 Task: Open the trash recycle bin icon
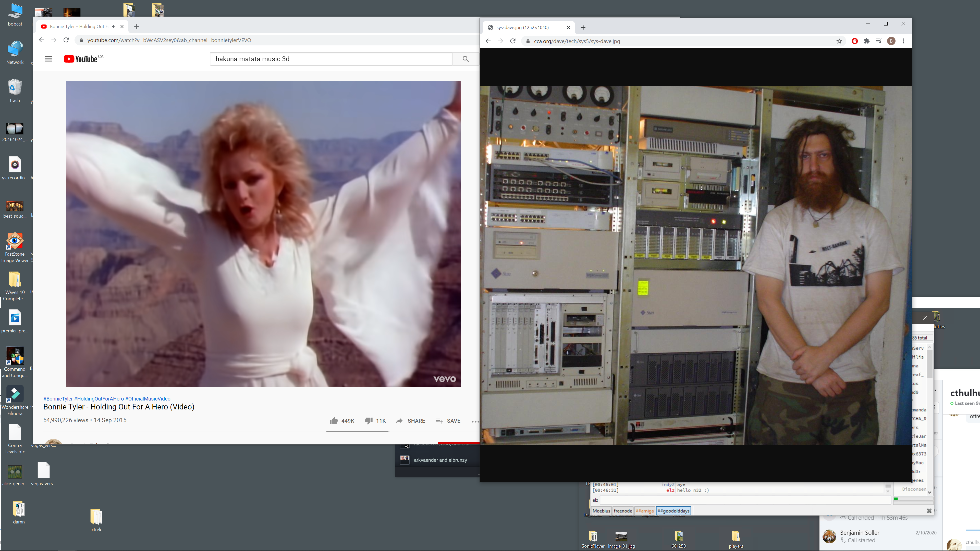coord(15,91)
